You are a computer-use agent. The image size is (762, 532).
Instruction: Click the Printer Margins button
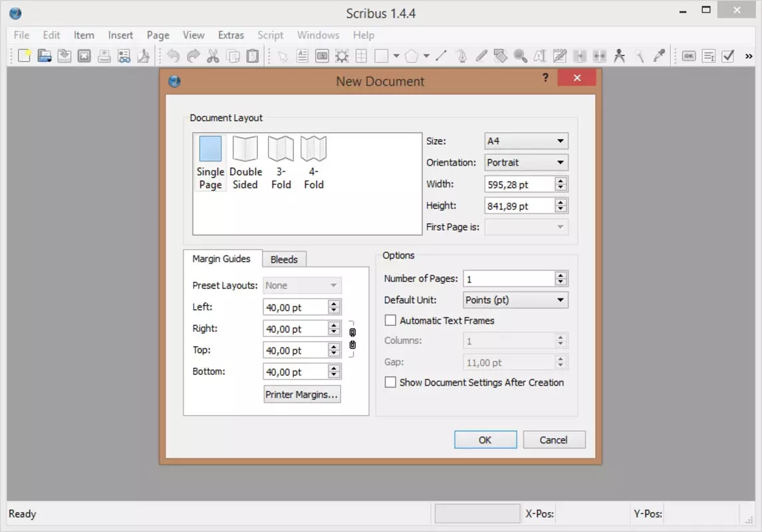302,394
